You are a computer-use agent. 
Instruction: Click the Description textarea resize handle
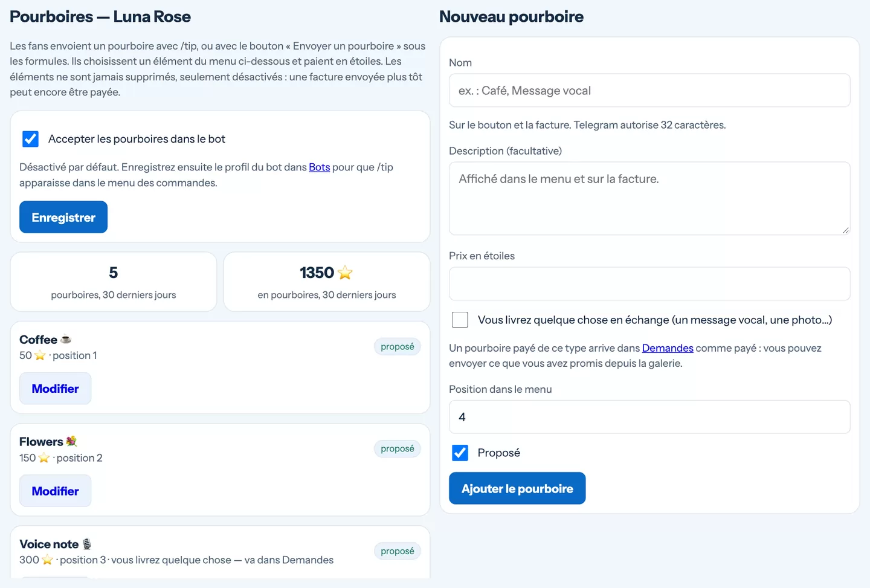(845, 230)
